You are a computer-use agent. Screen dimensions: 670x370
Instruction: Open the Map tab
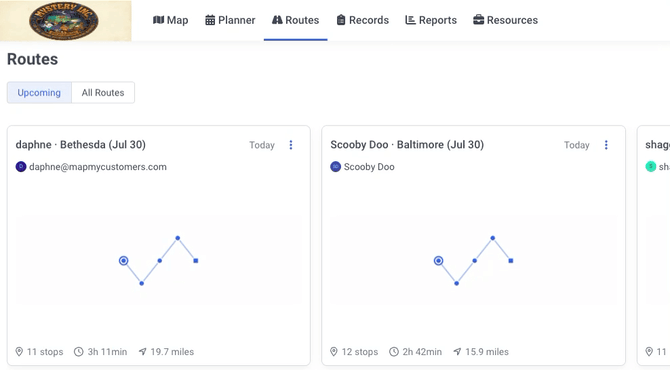170,20
